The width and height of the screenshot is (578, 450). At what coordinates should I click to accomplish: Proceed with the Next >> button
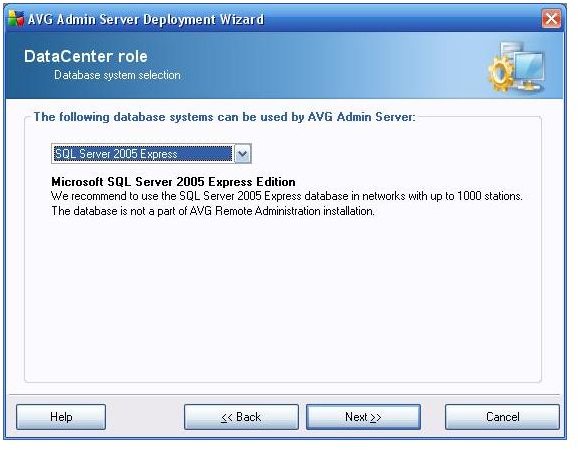pyautogui.click(x=363, y=417)
